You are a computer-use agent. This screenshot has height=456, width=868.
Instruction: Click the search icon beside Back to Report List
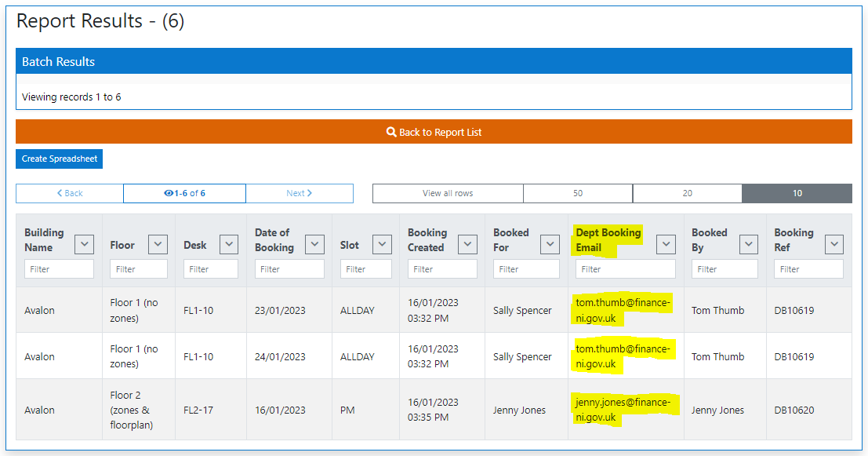(392, 132)
